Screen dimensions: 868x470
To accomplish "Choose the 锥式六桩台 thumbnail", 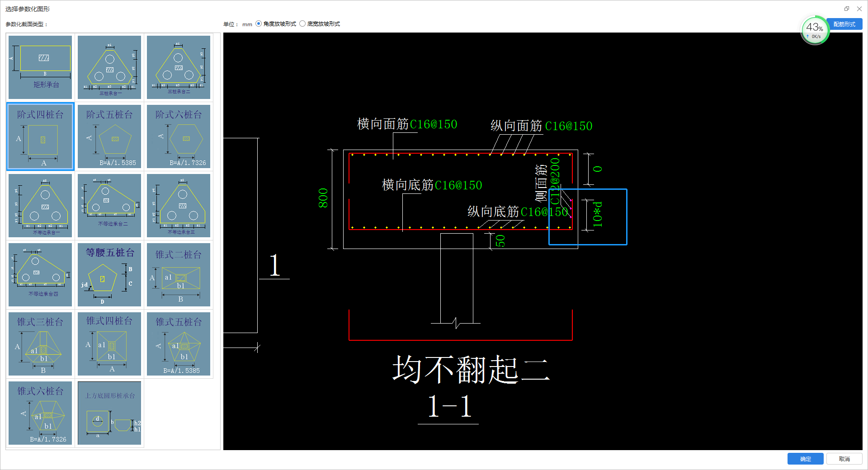I will coord(40,413).
